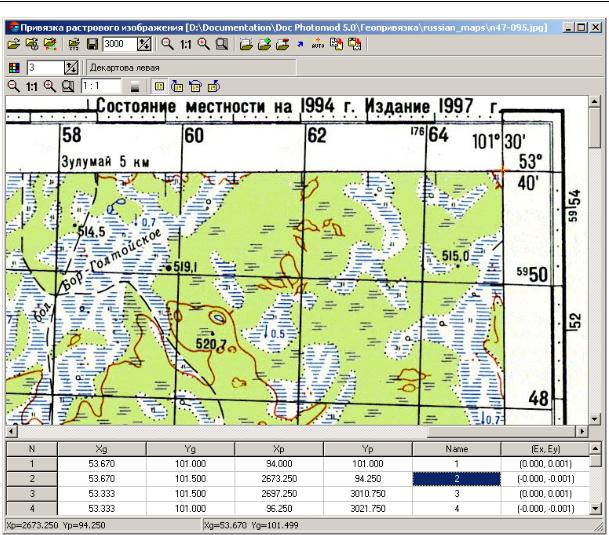Image resolution: width=609 pixels, height=535 pixels.
Task: Click stepper button beside the 3 field
Action: coord(71,68)
